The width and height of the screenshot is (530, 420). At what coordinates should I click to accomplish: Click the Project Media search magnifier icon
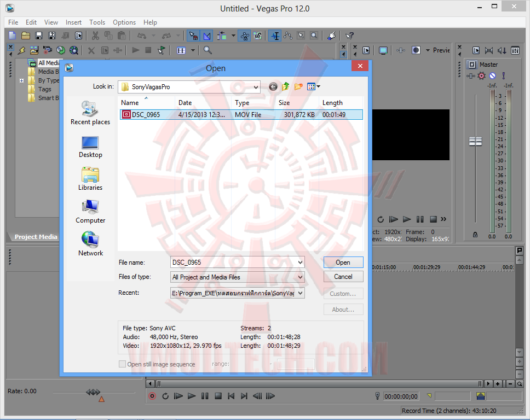click(x=208, y=50)
